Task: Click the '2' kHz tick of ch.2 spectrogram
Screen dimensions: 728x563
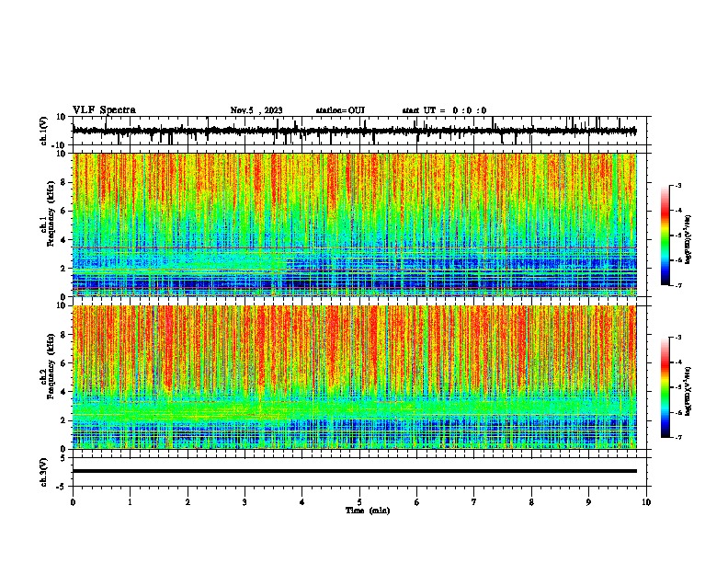Action: 64,420
